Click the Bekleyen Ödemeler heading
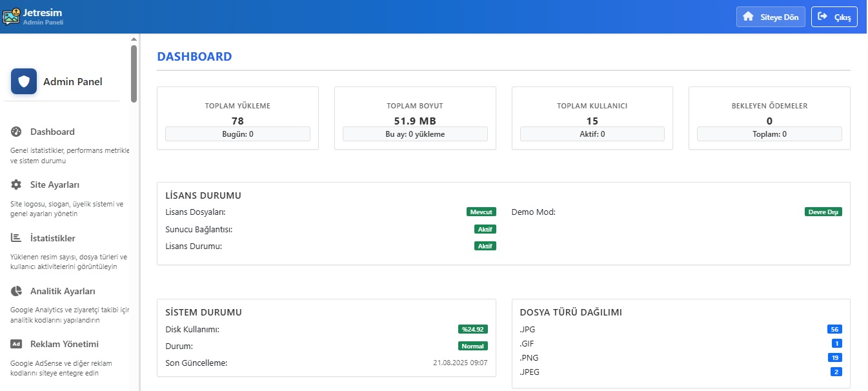Screen dimensions: 868x391 769,106
